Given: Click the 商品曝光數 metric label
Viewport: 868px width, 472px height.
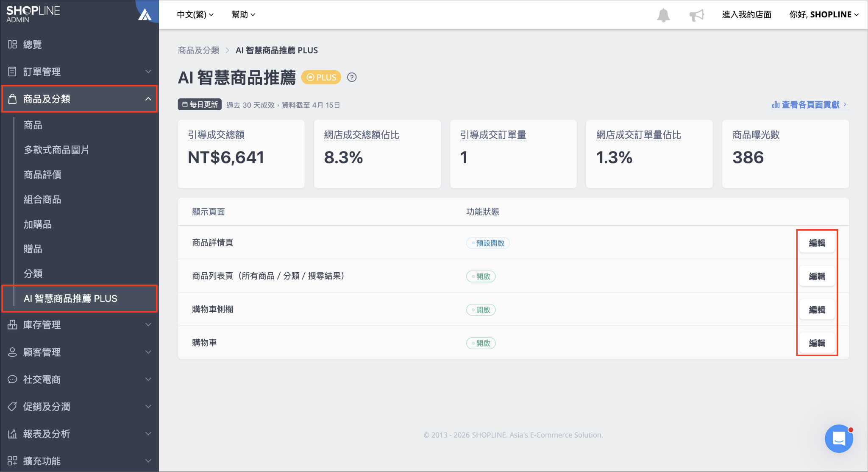Looking at the screenshot, I should click(x=756, y=135).
